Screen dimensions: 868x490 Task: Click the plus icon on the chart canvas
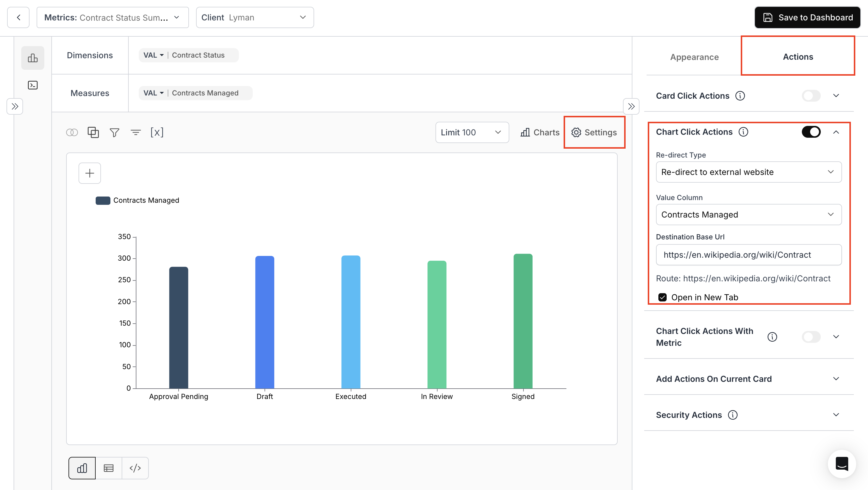89,173
